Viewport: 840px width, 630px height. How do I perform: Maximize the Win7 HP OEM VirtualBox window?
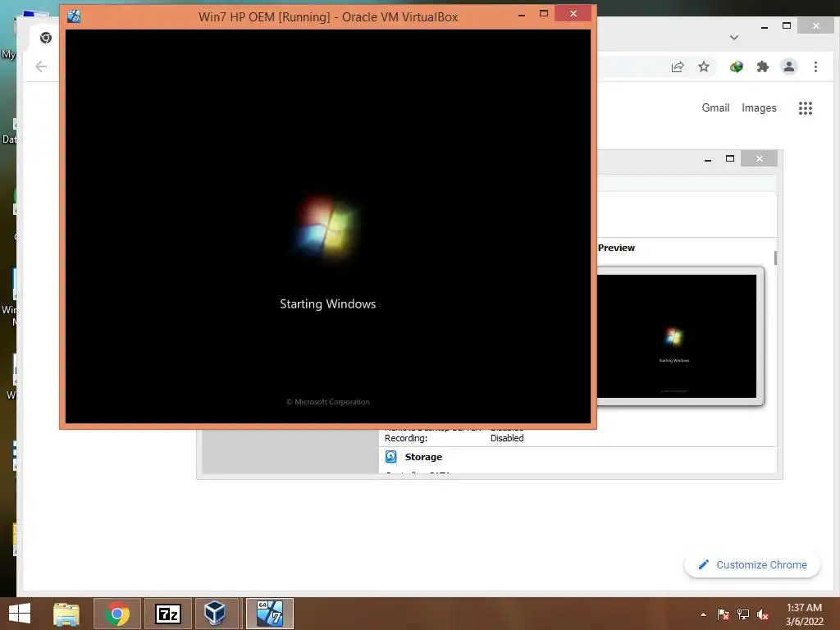pyautogui.click(x=544, y=14)
